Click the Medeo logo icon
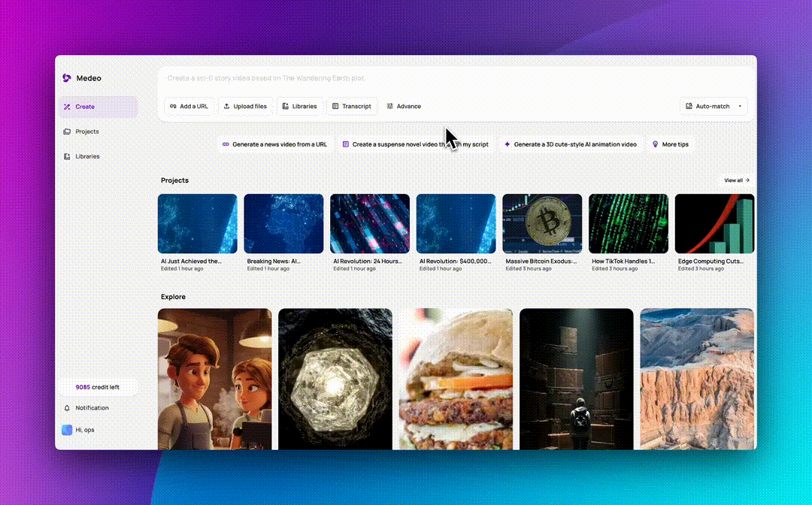 coord(67,78)
